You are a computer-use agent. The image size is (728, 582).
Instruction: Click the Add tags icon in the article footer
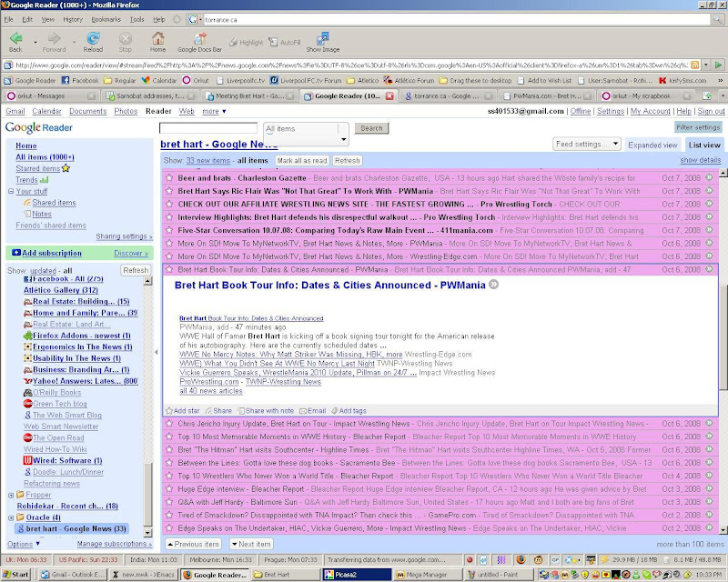[x=335, y=411]
